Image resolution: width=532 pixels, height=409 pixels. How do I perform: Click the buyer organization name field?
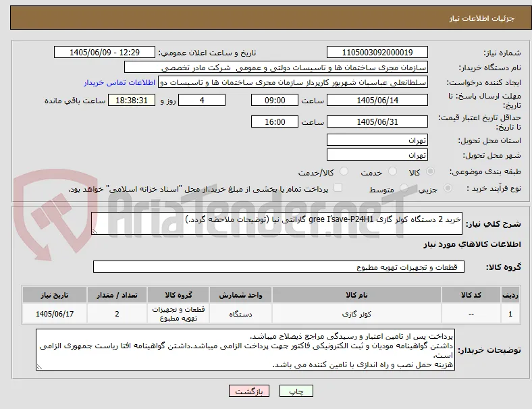(276, 67)
